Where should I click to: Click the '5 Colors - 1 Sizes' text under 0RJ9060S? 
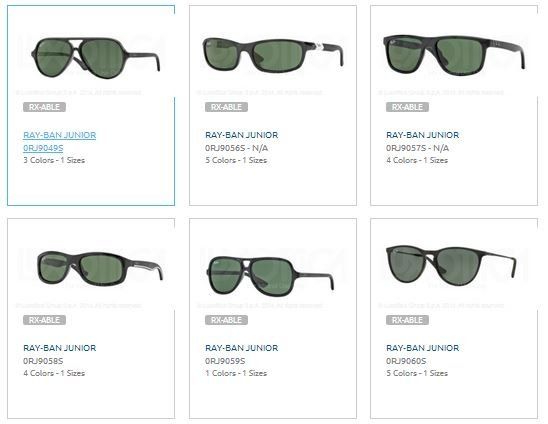pos(417,373)
